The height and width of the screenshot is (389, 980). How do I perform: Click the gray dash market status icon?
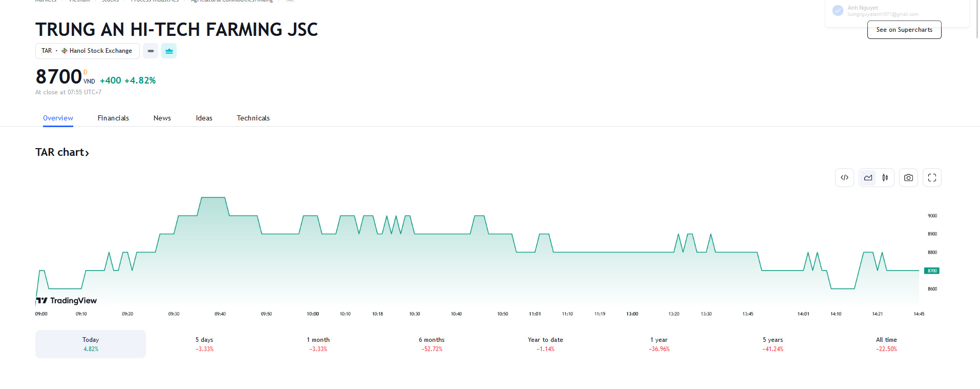(151, 51)
